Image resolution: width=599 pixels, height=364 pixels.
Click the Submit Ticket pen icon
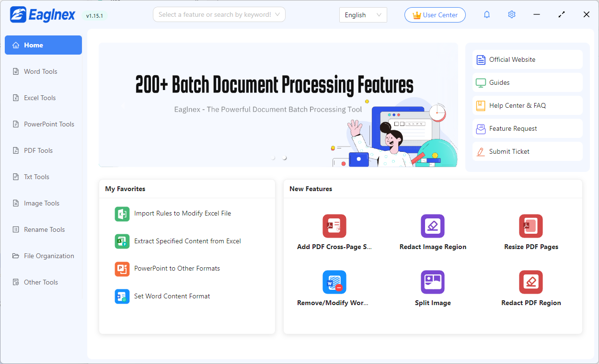pyautogui.click(x=481, y=152)
